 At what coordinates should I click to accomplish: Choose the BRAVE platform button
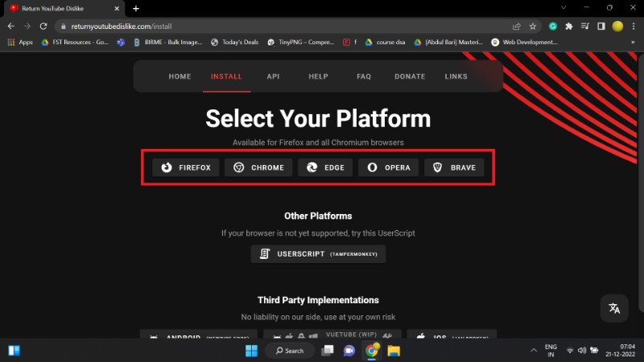click(454, 167)
